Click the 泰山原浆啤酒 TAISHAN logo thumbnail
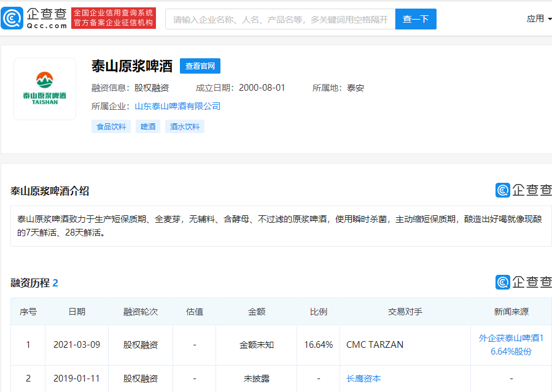This screenshot has width=552, height=392. [45, 89]
